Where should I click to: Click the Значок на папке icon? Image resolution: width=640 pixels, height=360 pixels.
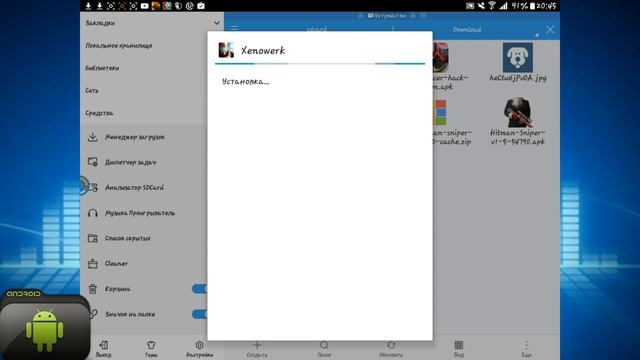coord(93,314)
